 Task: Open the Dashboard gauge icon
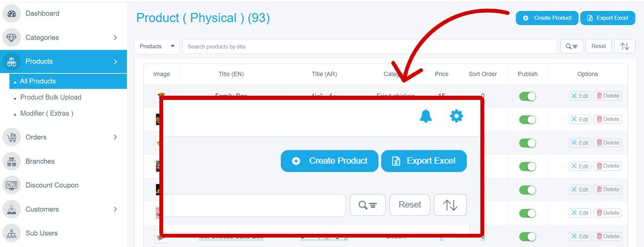[x=11, y=14]
